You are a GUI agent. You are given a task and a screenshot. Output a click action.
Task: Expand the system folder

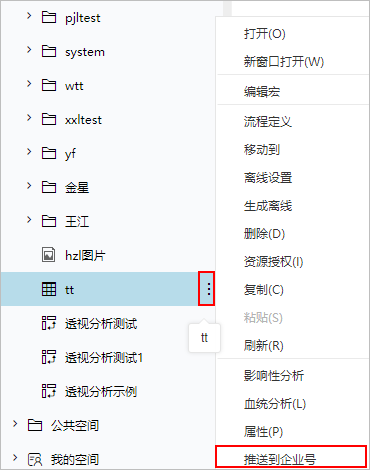29,50
